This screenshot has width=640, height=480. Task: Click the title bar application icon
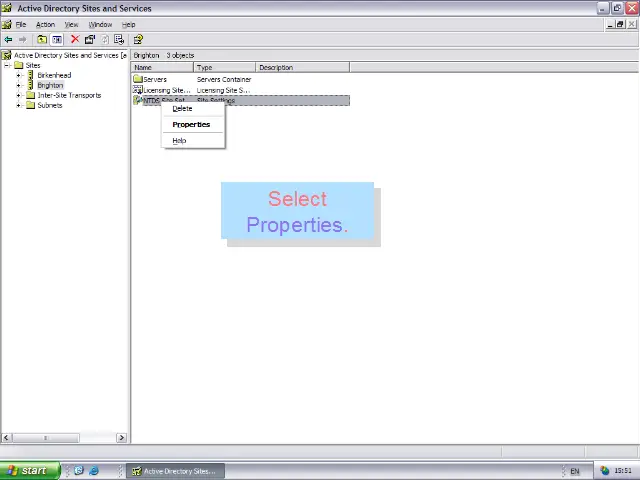point(7,8)
